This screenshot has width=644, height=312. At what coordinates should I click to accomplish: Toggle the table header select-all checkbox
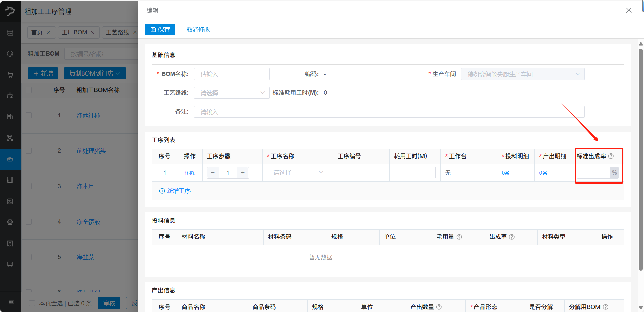[29, 90]
